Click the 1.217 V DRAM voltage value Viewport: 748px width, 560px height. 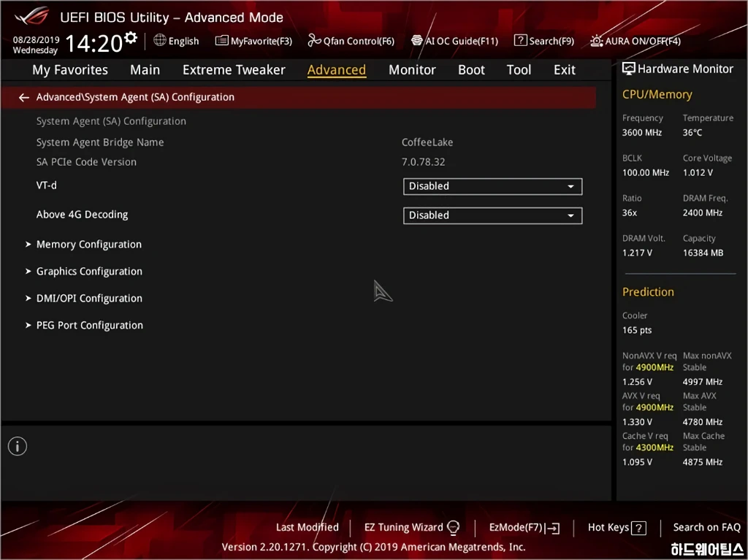point(637,253)
